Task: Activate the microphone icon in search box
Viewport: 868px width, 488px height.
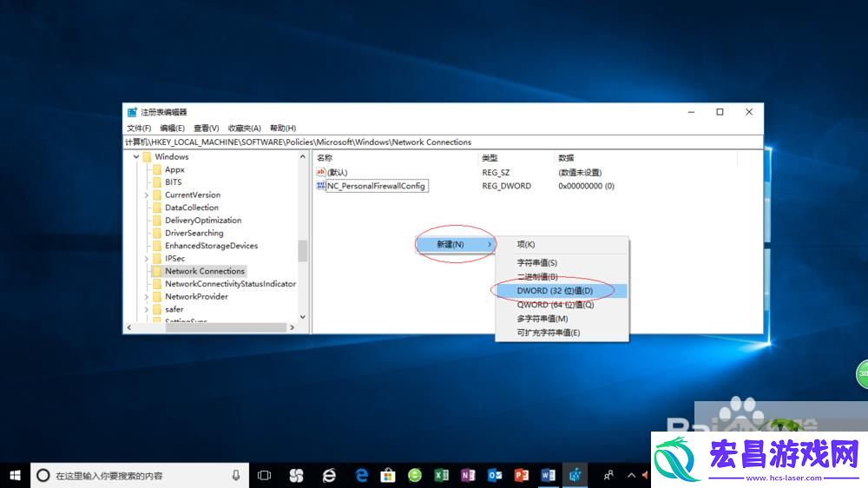Action: [236, 475]
